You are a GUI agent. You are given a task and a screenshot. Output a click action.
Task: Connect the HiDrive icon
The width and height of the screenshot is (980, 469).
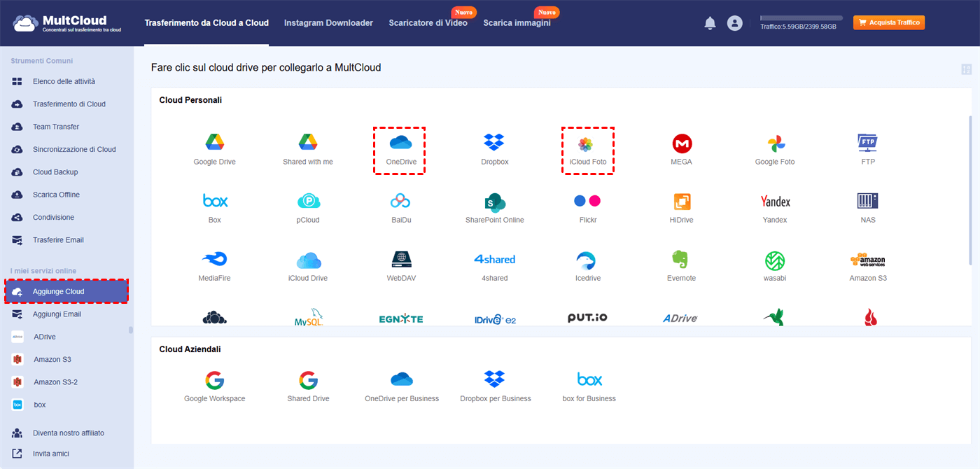682,202
